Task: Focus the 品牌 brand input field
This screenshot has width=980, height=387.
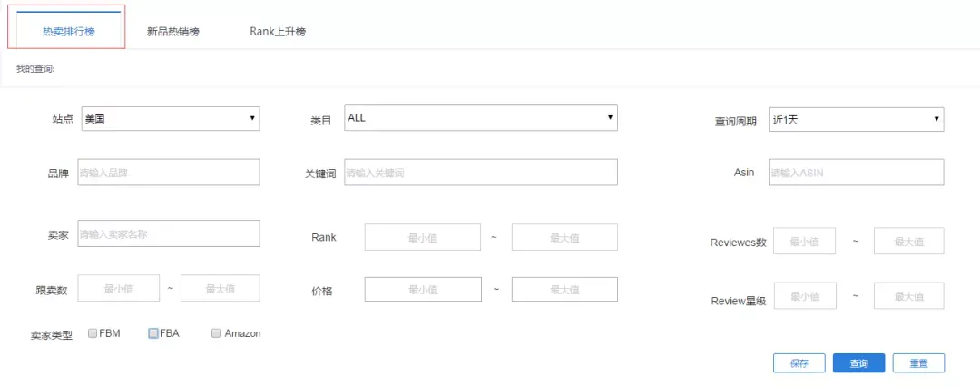Action: click(x=169, y=173)
